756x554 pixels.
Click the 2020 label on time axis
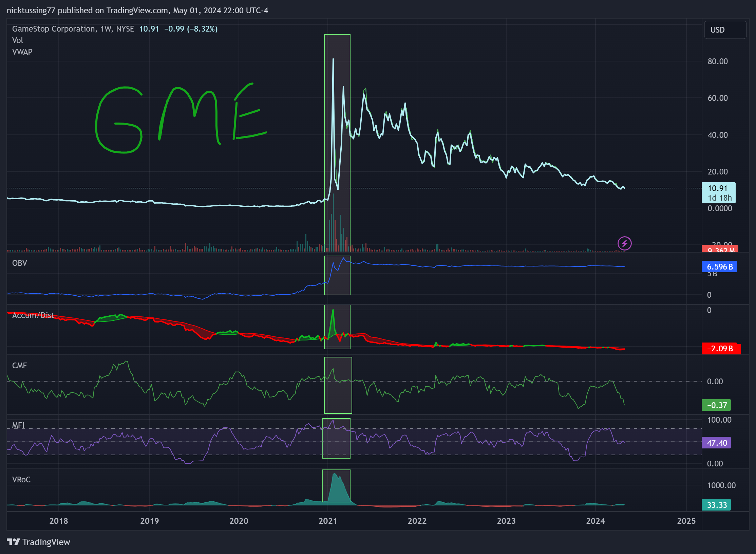point(239,521)
